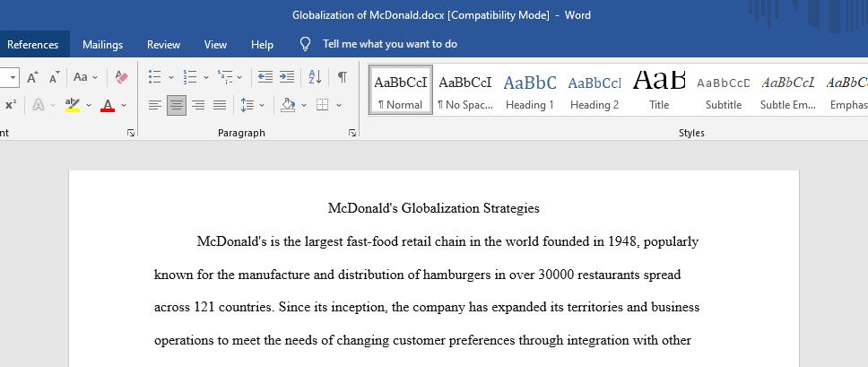Screen dimensions: 868x367
Task: Switch to the View tab
Action: 215,45
